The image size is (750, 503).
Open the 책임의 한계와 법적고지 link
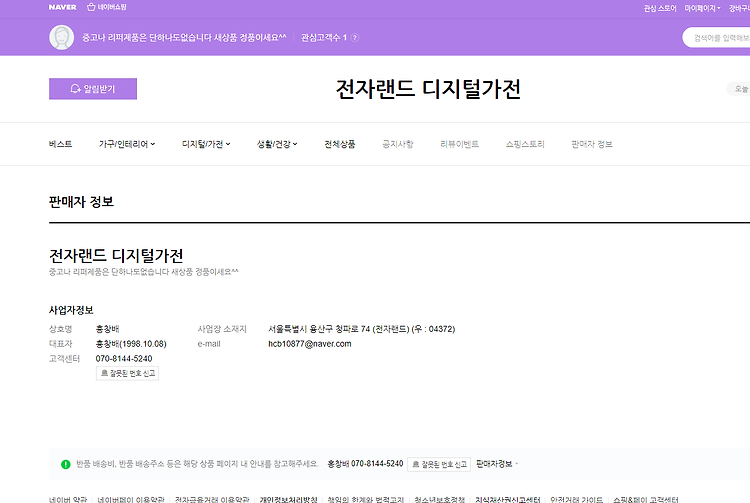click(365, 500)
